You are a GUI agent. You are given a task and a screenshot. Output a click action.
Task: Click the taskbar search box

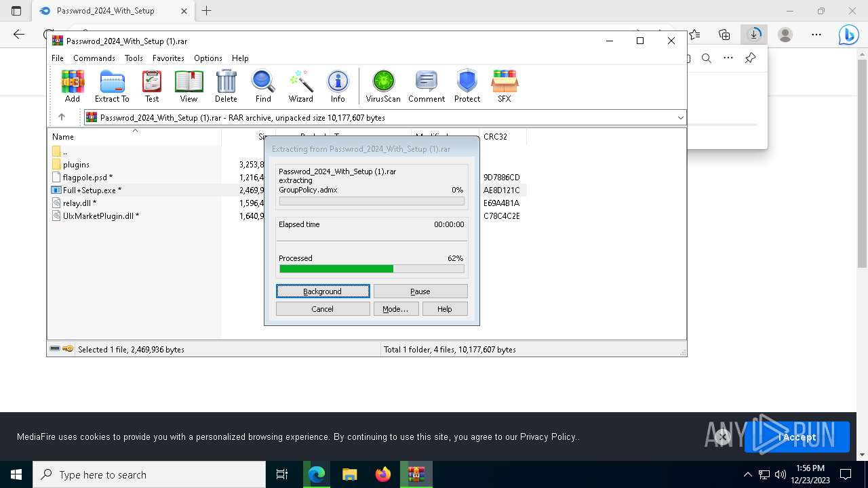(149, 474)
